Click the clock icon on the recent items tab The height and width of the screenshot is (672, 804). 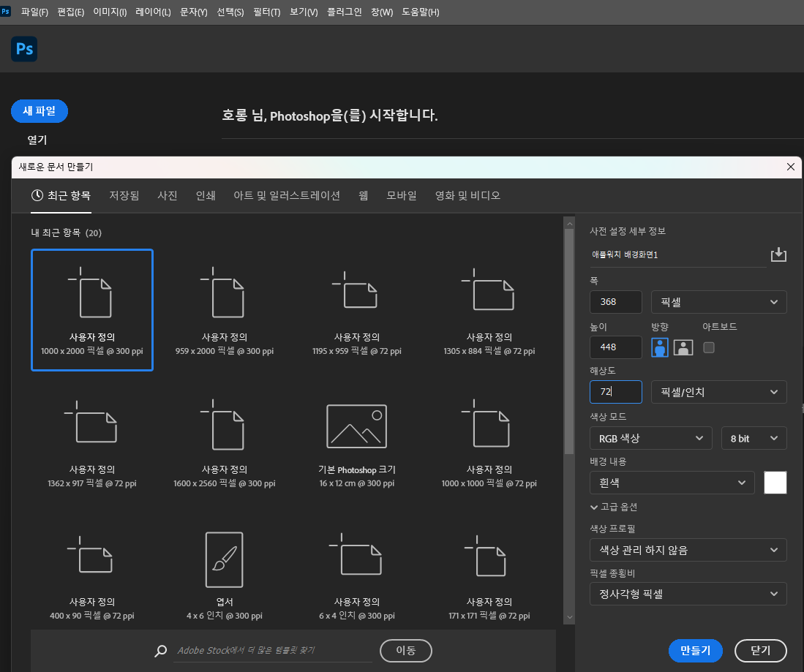tap(37, 195)
